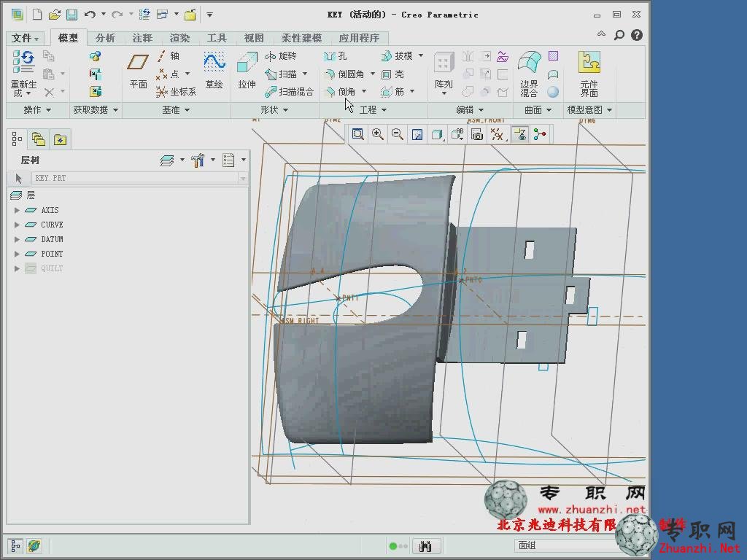Click the Zoom In magnifier icon
Image resolution: width=747 pixels, height=560 pixels.
coord(378,135)
